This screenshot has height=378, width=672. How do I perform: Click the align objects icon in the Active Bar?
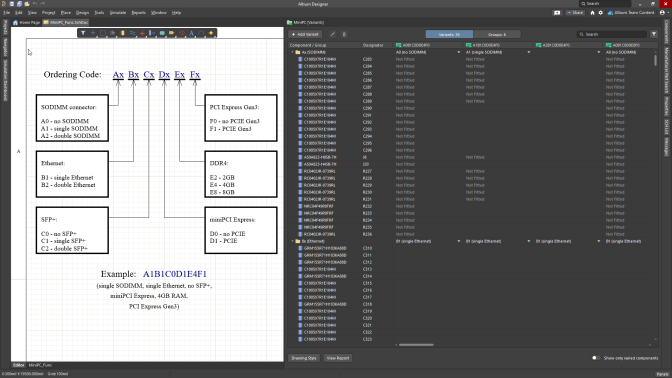(x=113, y=33)
